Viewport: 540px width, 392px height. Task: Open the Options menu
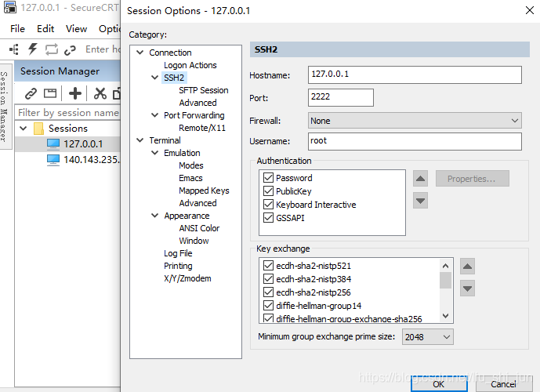110,28
